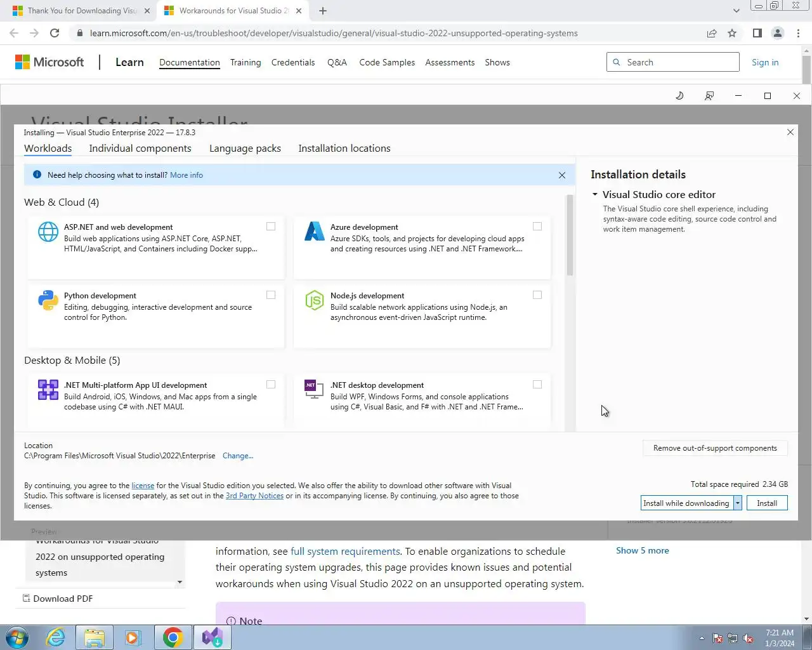Check the .NET desktop development workload
812x650 pixels.
click(537, 385)
